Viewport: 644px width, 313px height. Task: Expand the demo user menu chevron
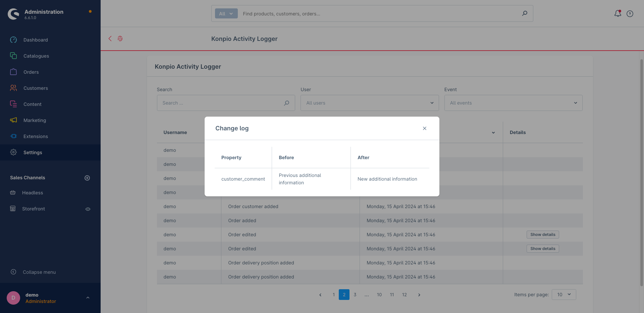[88, 298]
